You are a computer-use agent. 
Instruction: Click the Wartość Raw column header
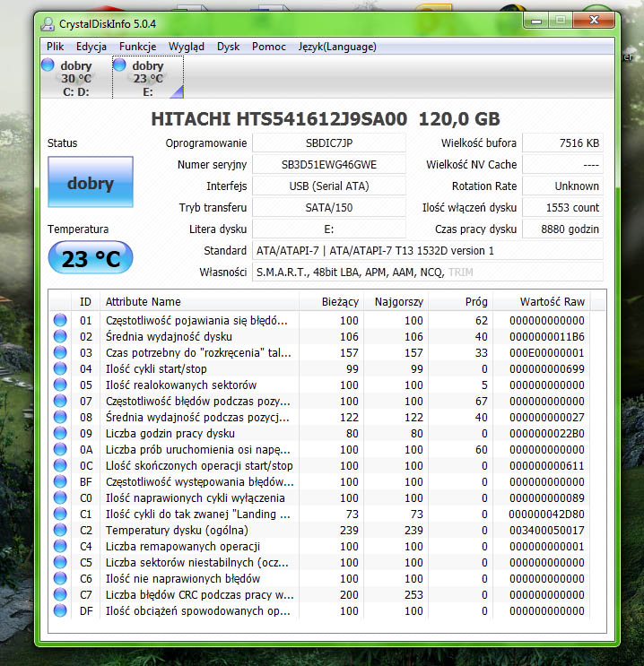[x=542, y=301]
